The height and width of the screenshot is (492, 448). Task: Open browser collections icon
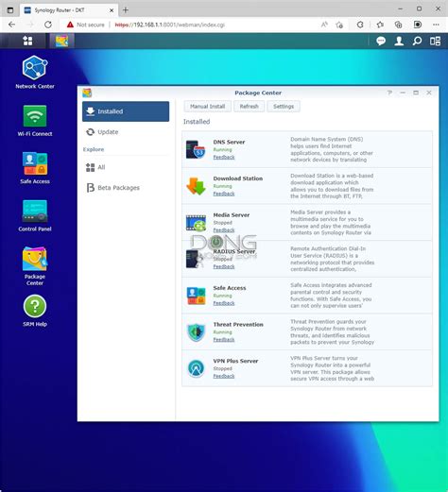click(x=399, y=25)
